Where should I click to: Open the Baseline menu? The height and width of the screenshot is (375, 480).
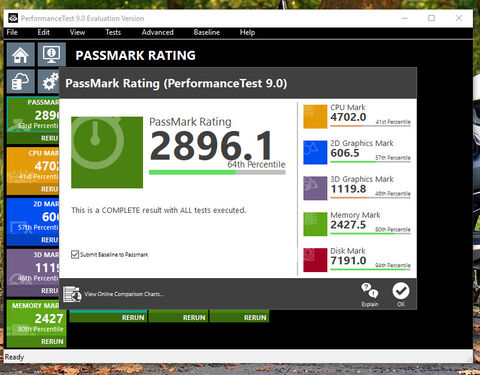207,32
